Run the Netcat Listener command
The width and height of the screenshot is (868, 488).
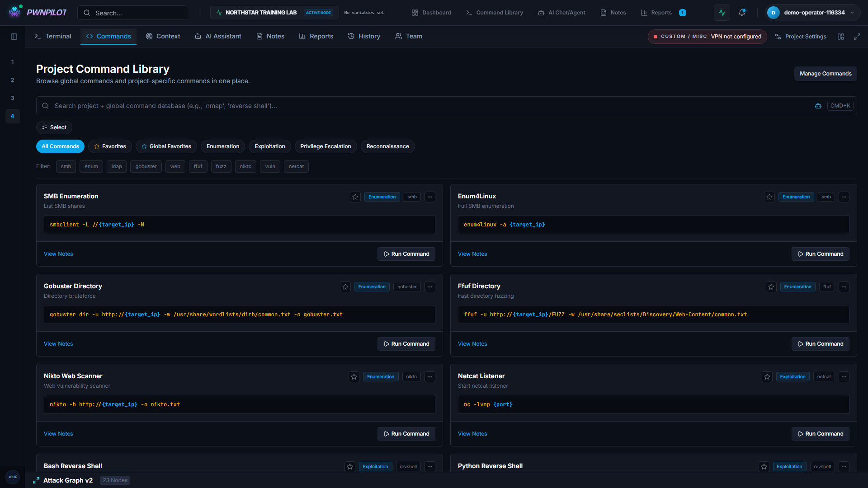(x=820, y=434)
